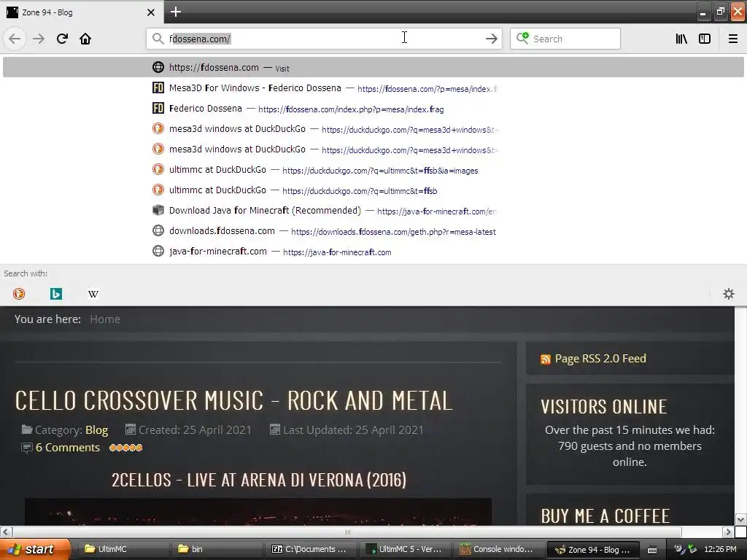
Task: Click the BUY ME A COFFEE heading
Action: 605,516
